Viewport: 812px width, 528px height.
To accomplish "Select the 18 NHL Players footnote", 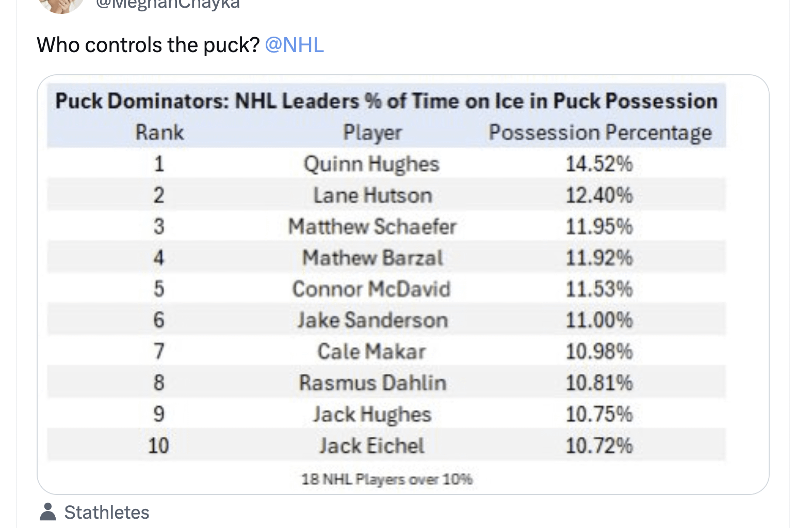I will tap(387, 479).
